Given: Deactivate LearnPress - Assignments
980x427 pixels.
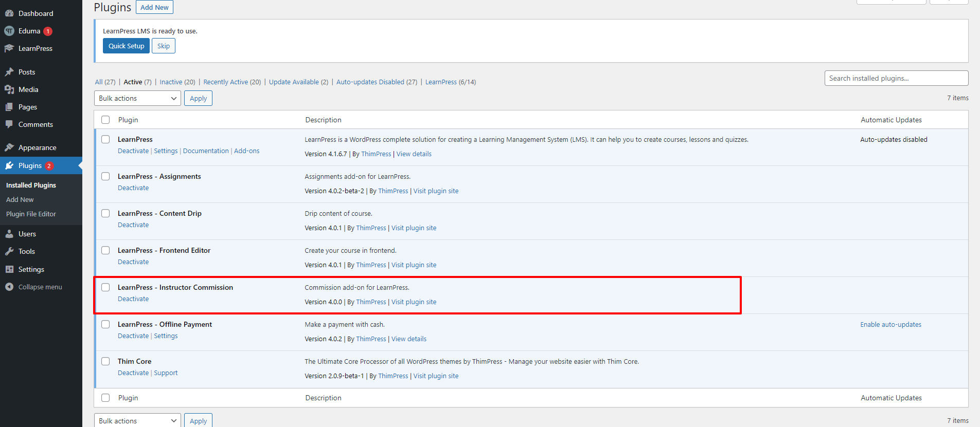Looking at the screenshot, I should [133, 188].
